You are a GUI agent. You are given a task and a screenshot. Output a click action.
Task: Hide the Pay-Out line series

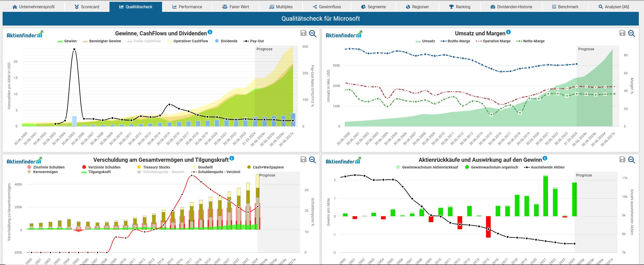[254, 41]
